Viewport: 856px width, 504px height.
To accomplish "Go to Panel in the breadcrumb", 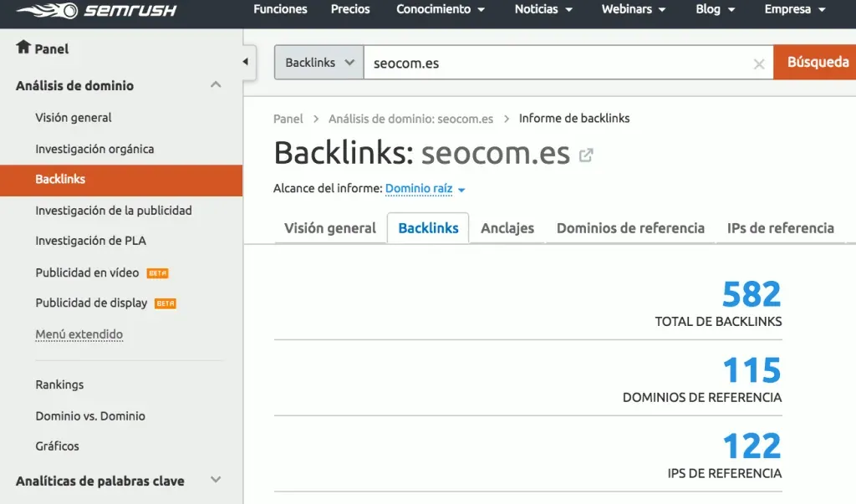I will pyautogui.click(x=288, y=119).
